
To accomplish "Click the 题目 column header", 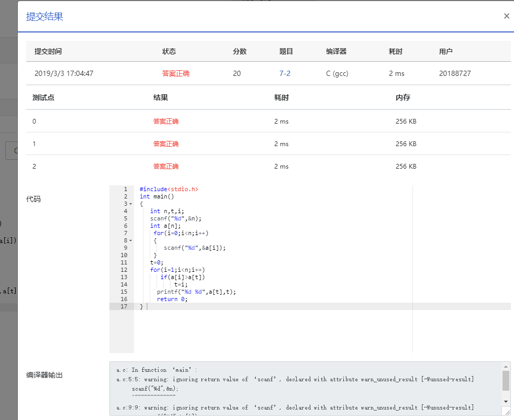I will (286, 51).
